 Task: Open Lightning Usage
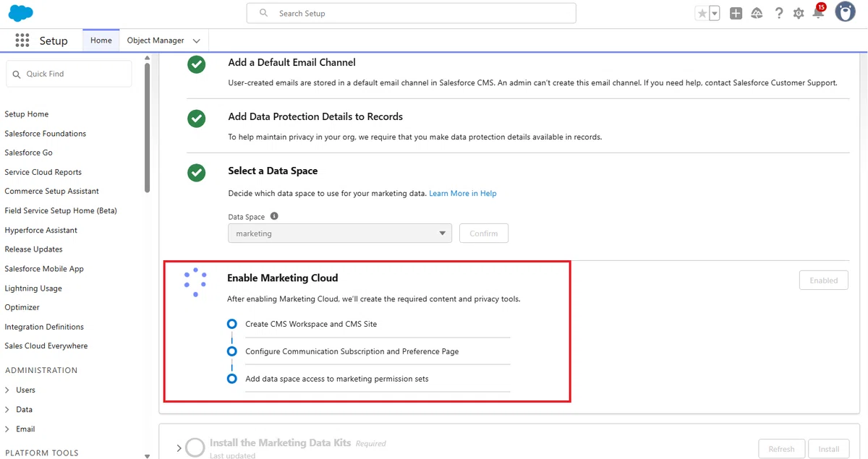pos(33,288)
